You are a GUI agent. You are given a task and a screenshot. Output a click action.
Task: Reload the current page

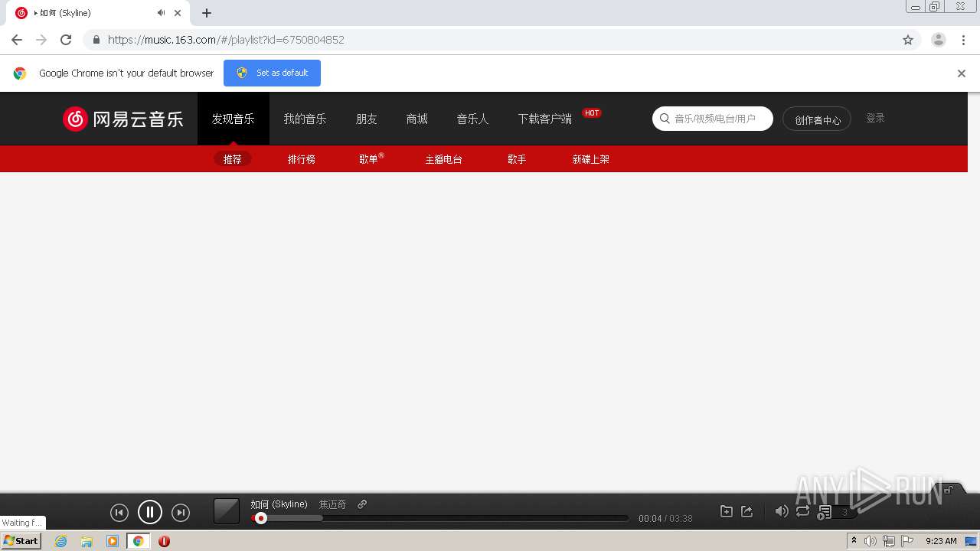tap(66, 40)
